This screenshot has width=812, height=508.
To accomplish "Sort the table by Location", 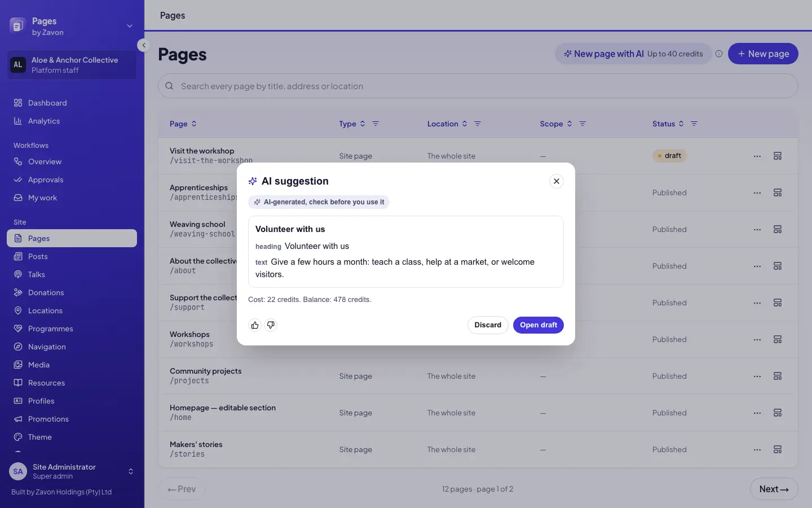I will tap(447, 124).
